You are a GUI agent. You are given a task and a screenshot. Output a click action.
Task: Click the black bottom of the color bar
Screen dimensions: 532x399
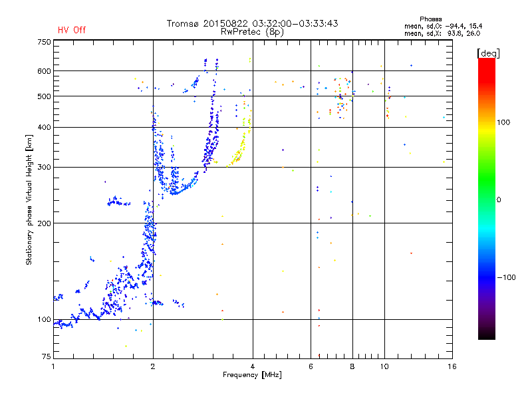coord(487,334)
